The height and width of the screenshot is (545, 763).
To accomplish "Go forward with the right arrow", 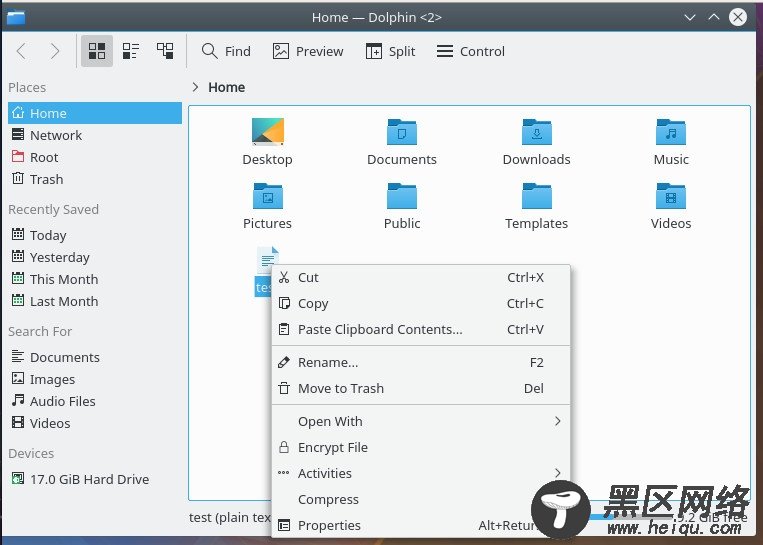I will pos(55,51).
